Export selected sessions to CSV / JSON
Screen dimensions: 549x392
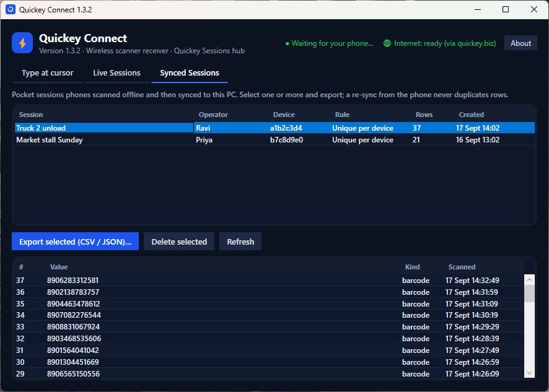point(75,242)
